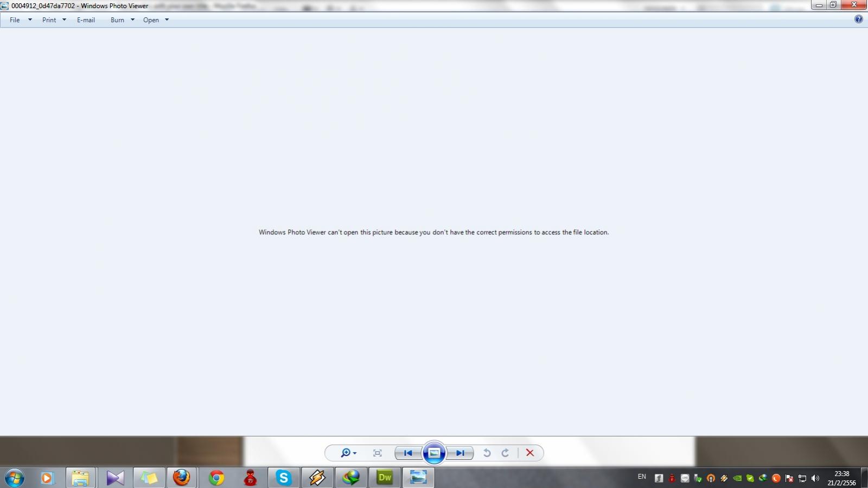Click the permissions error message text

tap(433, 232)
